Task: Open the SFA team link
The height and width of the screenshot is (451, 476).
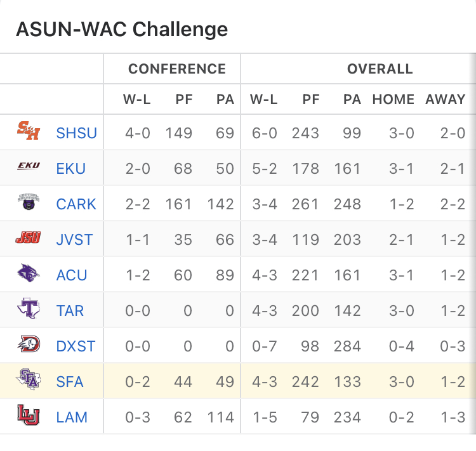Action: coord(70,381)
